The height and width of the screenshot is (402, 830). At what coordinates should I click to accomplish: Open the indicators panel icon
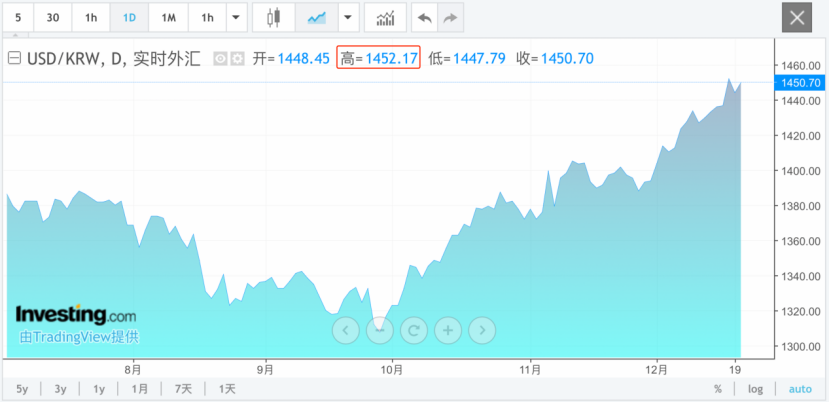click(x=385, y=18)
